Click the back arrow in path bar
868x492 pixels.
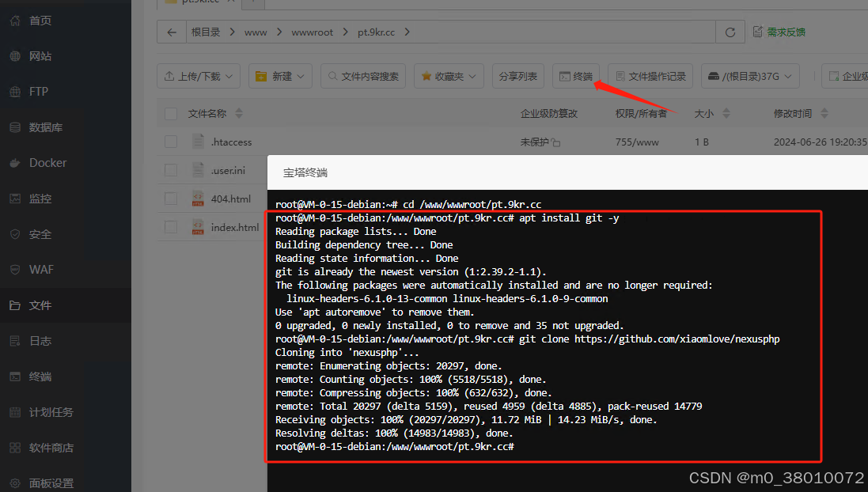172,32
